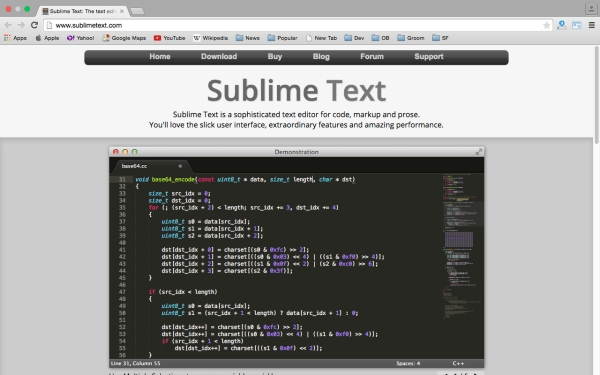Open the Wikipedia bookmark
600x375 pixels.
pyautogui.click(x=210, y=38)
